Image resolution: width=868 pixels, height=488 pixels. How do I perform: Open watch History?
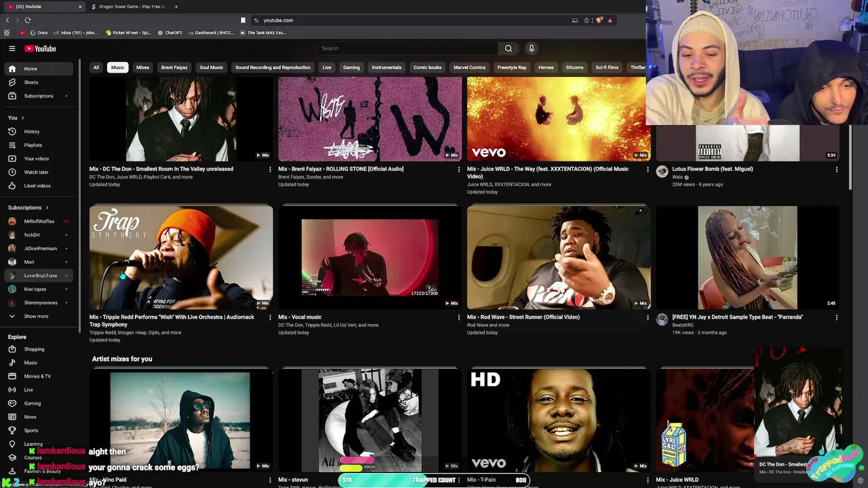39,131
